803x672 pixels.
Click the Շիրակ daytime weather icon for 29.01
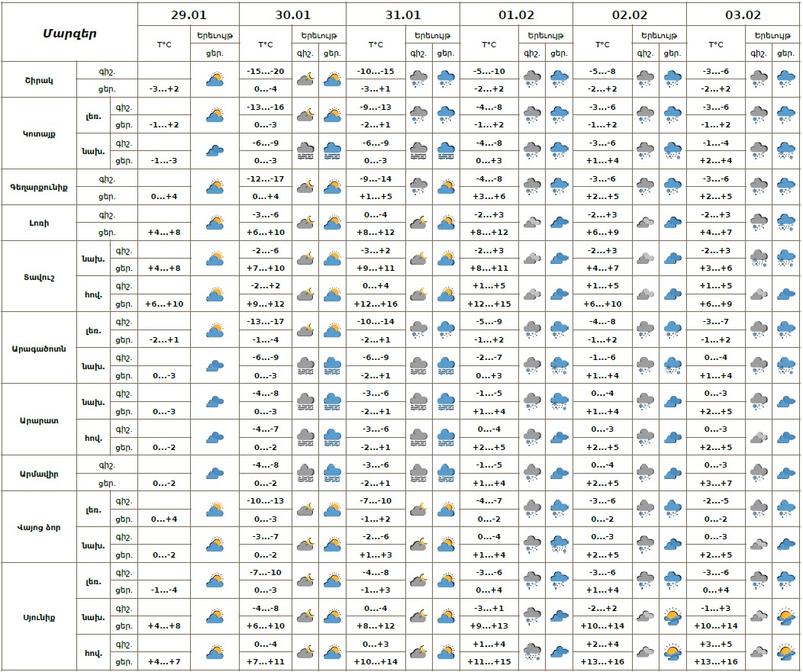point(215,79)
